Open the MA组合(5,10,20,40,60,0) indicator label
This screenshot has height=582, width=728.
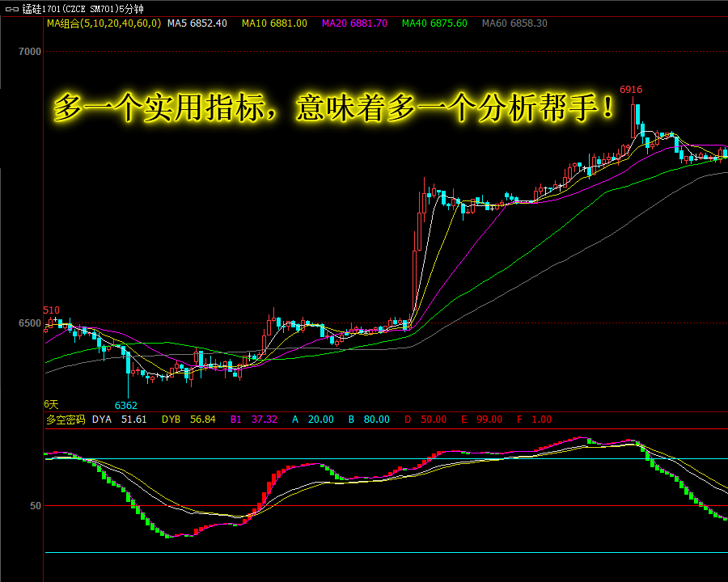click(x=104, y=23)
